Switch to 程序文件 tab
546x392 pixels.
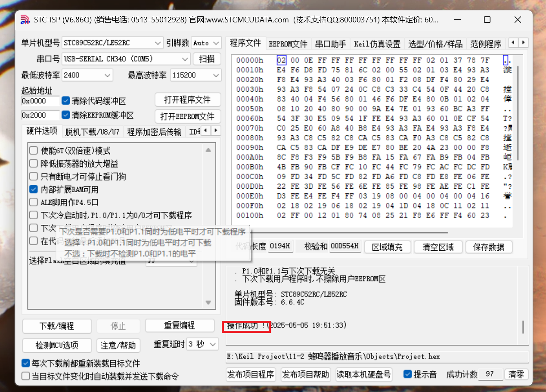245,43
